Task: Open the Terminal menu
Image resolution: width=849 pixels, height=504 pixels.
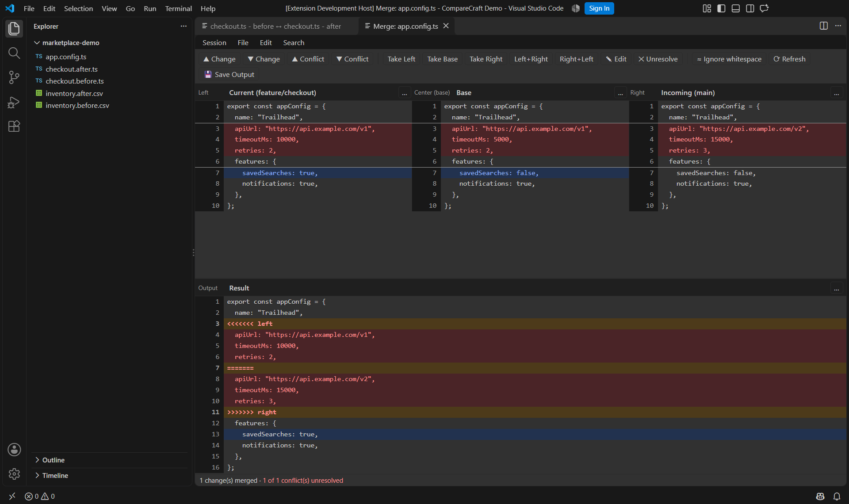Action: (x=178, y=8)
